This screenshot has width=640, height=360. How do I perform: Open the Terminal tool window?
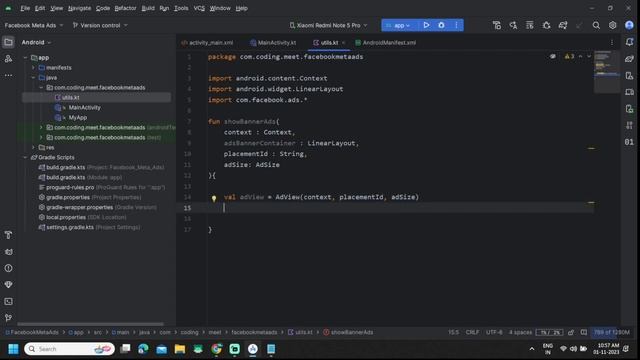(x=8, y=301)
